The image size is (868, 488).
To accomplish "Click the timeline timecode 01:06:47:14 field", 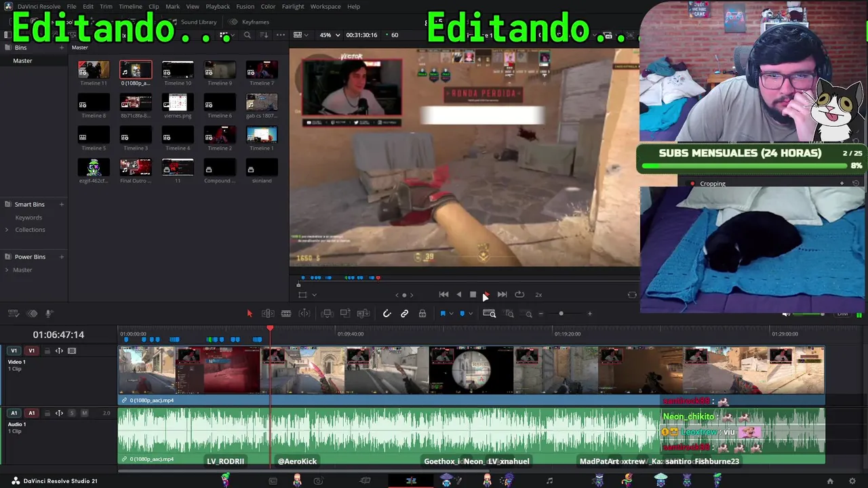I will [58, 335].
